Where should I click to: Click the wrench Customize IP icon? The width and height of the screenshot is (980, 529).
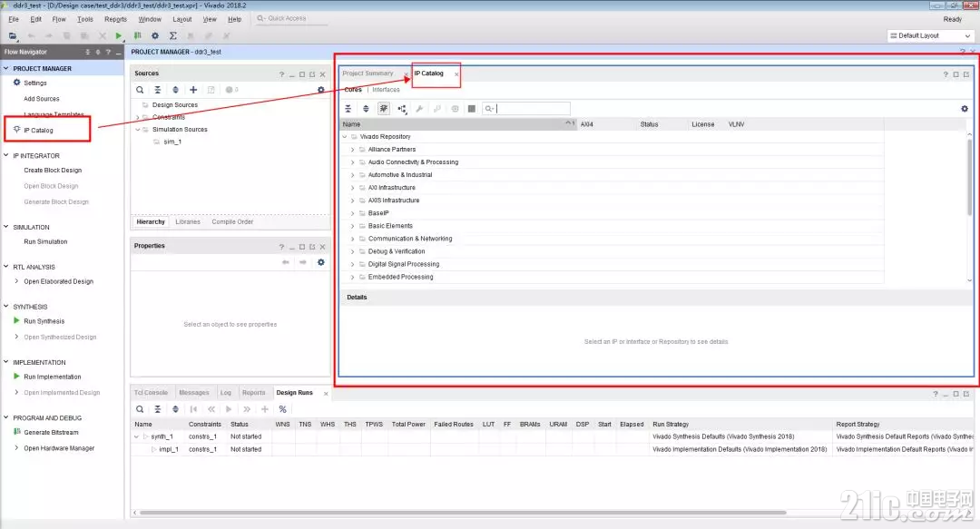coord(419,109)
